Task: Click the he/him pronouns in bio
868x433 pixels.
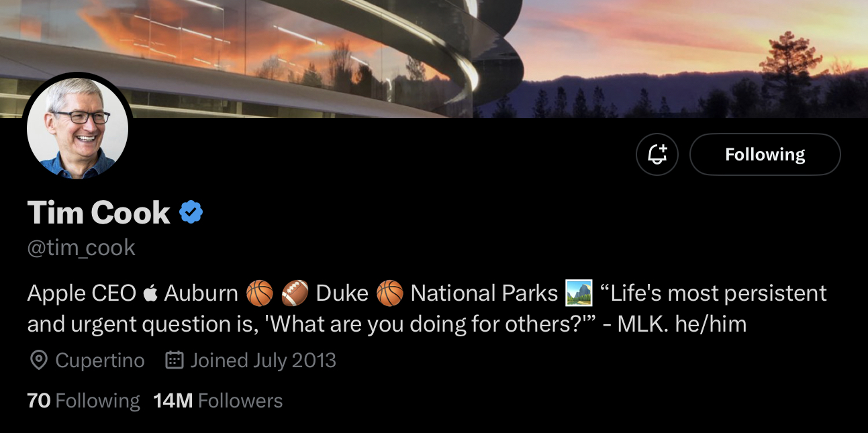Action: (x=711, y=324)
